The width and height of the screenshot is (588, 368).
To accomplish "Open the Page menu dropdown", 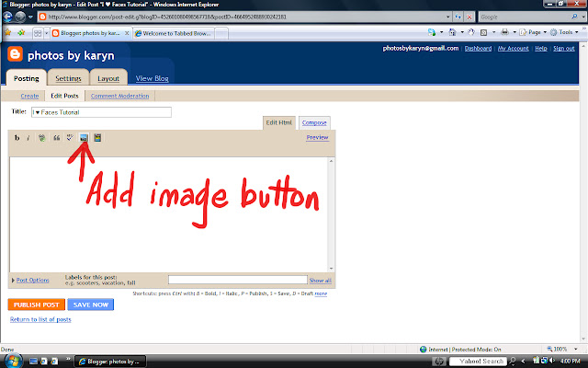I will coord(534,32).
